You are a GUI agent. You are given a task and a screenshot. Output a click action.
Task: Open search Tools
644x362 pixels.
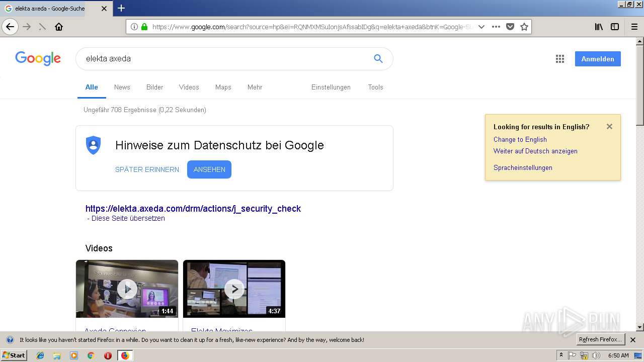tap(375, 87)
